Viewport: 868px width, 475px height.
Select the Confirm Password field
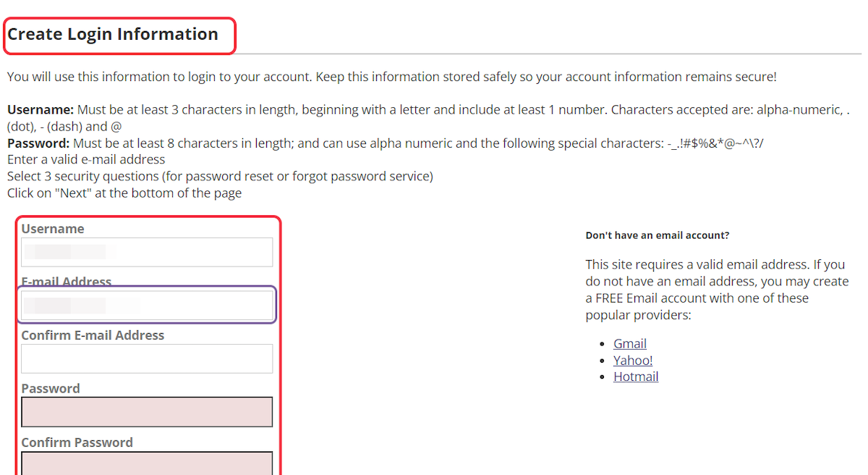pyautogui.click(x=147, y=464)
